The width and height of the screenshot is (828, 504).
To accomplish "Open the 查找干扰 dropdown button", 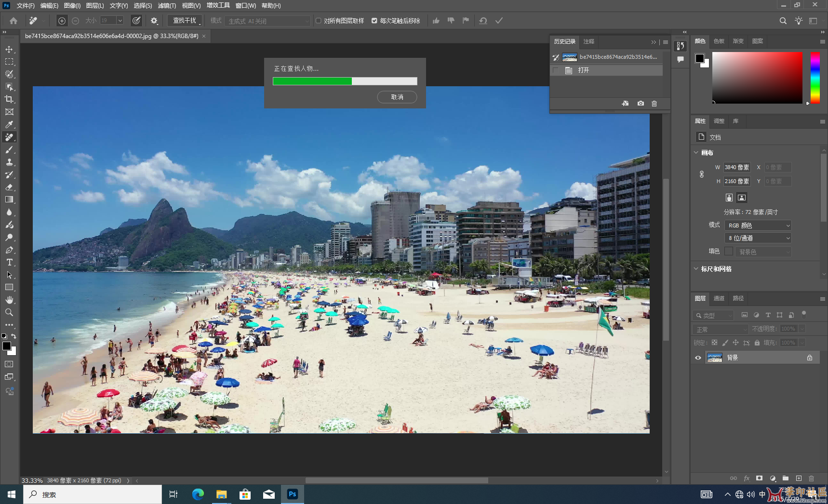I will pos(185,21).
